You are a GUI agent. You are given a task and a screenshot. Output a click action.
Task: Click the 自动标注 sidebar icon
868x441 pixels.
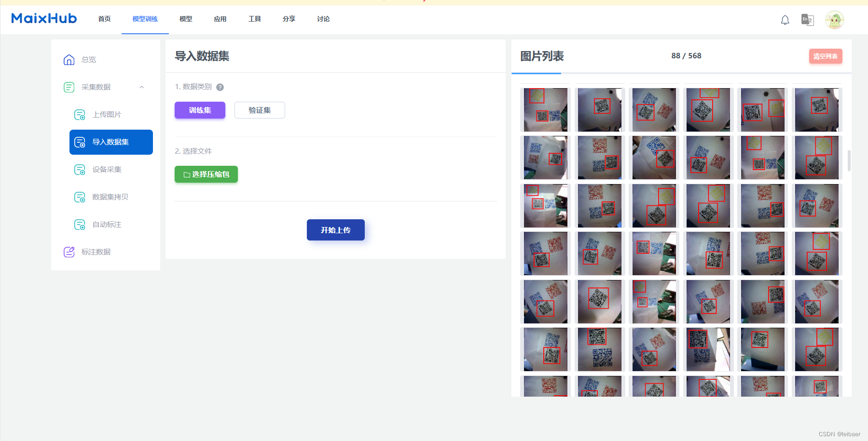point(80,225)
